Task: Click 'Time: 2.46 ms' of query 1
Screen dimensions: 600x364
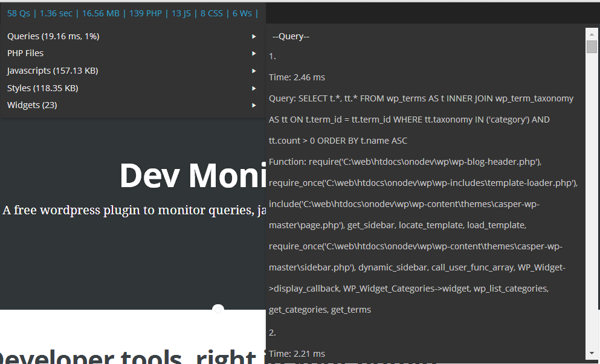Action: pyautogui.click(x=297, y=77)
